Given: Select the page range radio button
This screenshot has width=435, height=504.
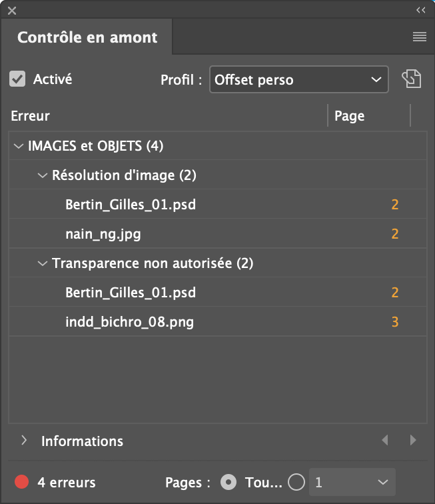Looking at the screenshot, I should coord(296,482).
